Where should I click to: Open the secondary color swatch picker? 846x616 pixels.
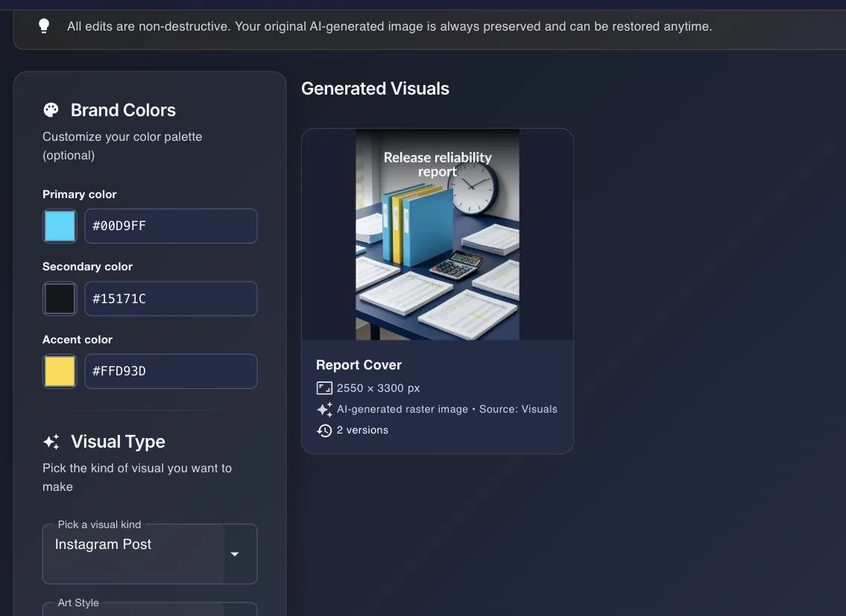pyautogui.click(x=60, y=298)
